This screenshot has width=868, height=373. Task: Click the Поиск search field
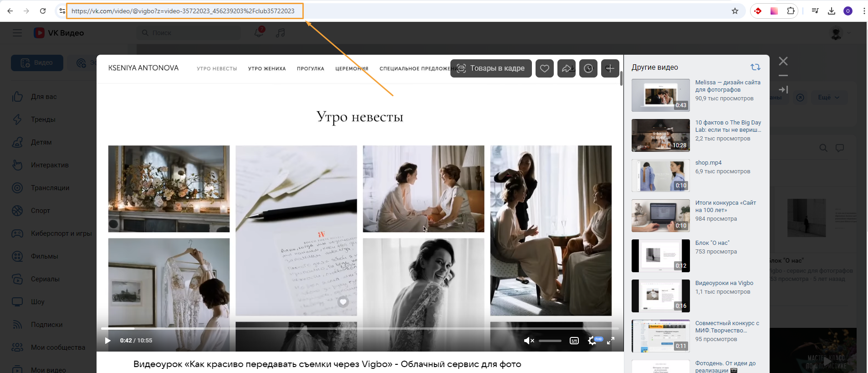click(189, 33)
